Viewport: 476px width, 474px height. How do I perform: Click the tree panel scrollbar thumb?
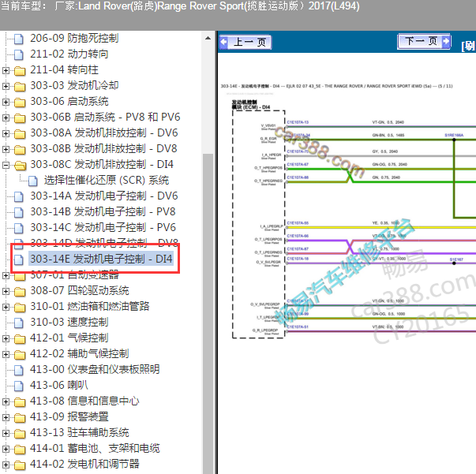tap(208, 312)
